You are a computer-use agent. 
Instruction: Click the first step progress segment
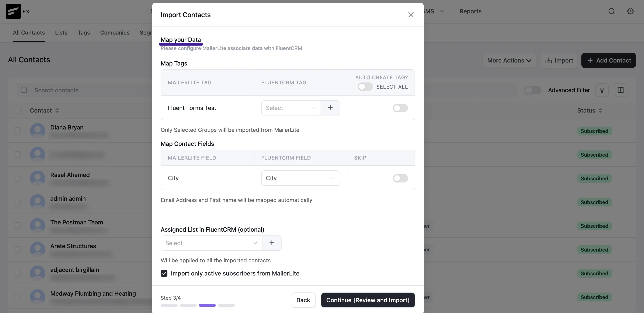[169, 305]
